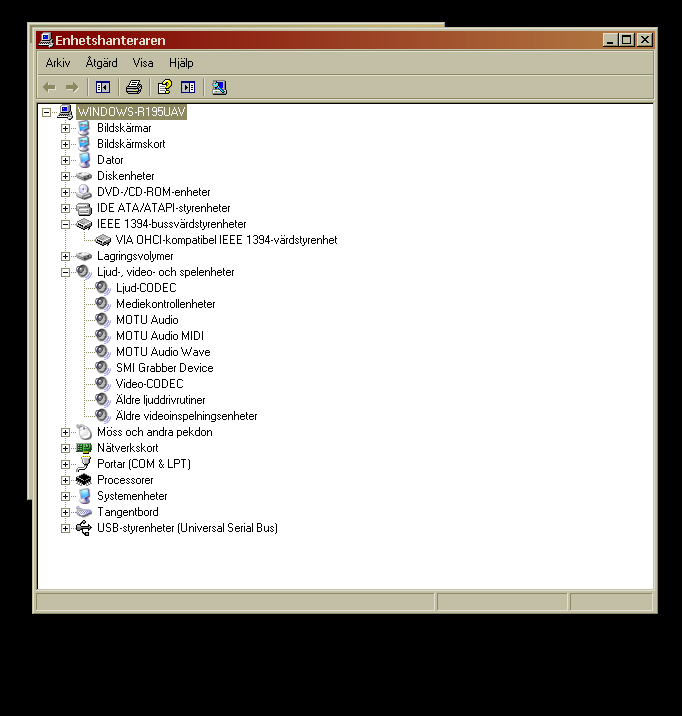Expand the Nätverkskort node

point(65,448)
